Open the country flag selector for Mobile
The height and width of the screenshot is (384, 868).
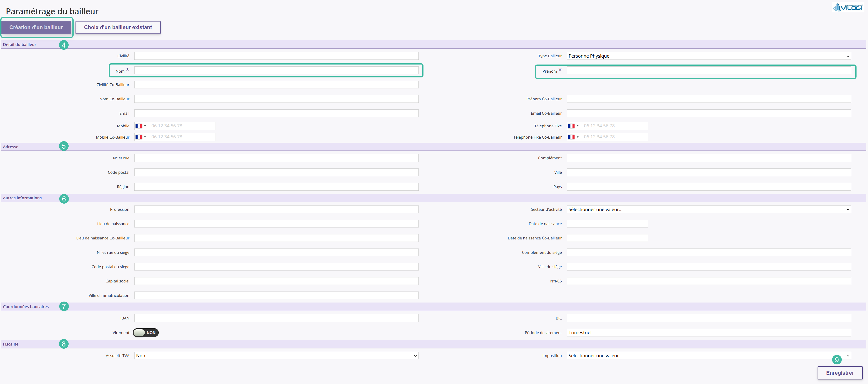click(x=141, y=126)
